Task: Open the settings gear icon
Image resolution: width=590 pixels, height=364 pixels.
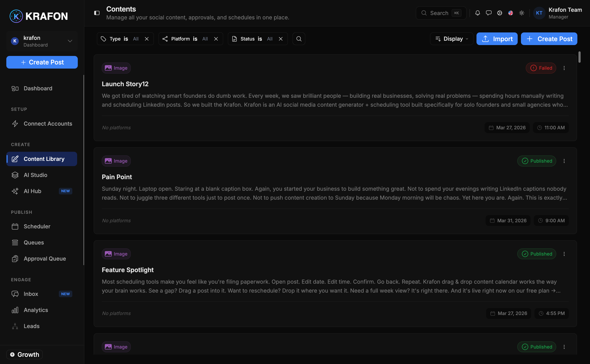Action: [x=500, y=13]
